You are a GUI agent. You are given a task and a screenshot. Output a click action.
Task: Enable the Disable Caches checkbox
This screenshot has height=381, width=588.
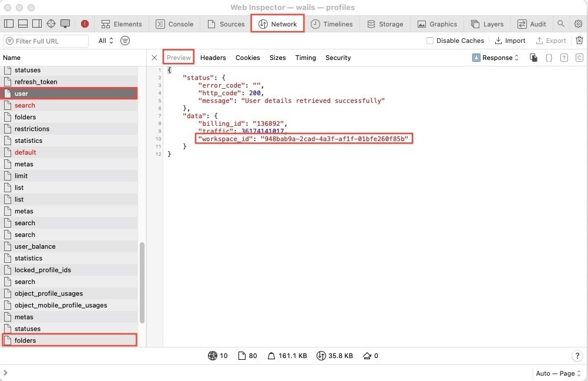pos(431,41)
